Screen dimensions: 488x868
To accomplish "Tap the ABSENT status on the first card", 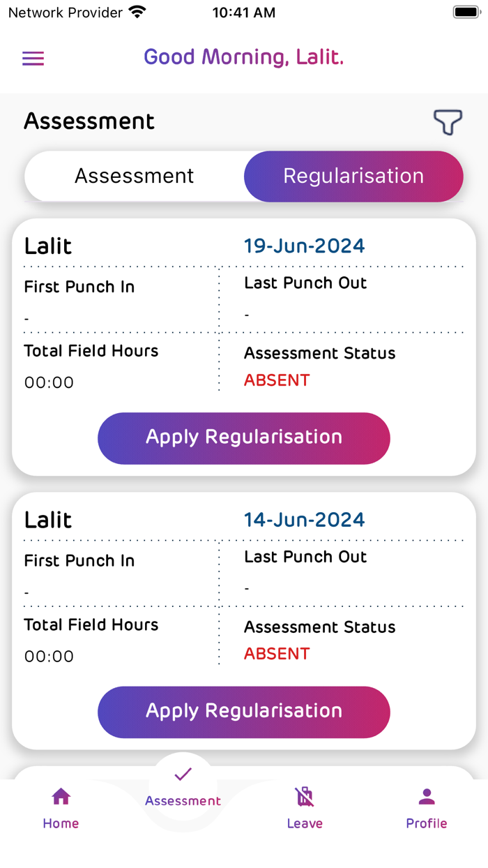I will pyautogui.click(x=277, y=380).
